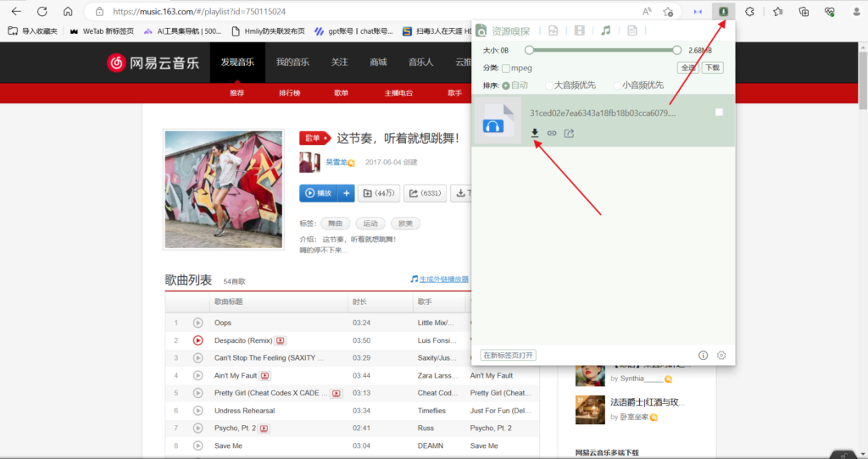This screenshot has width=868, height=459.
Task: Click the blue 播放 play button
Action: point(319,193)
